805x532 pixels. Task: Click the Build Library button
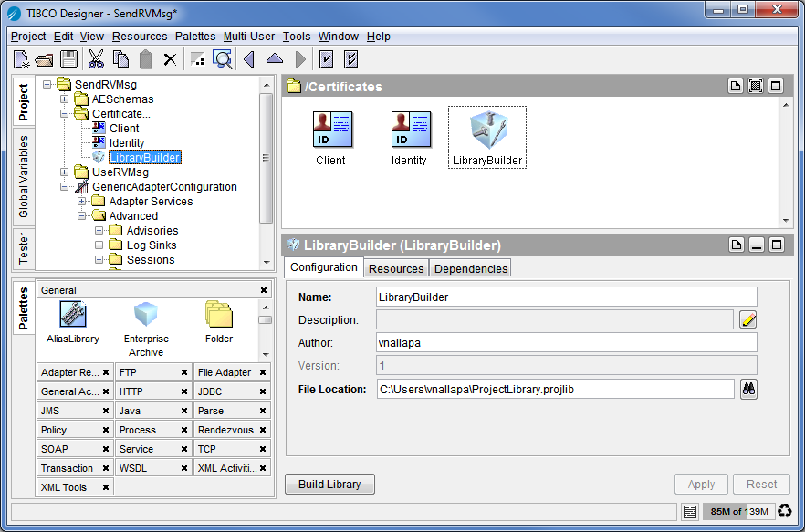click(x=329, y=485)
